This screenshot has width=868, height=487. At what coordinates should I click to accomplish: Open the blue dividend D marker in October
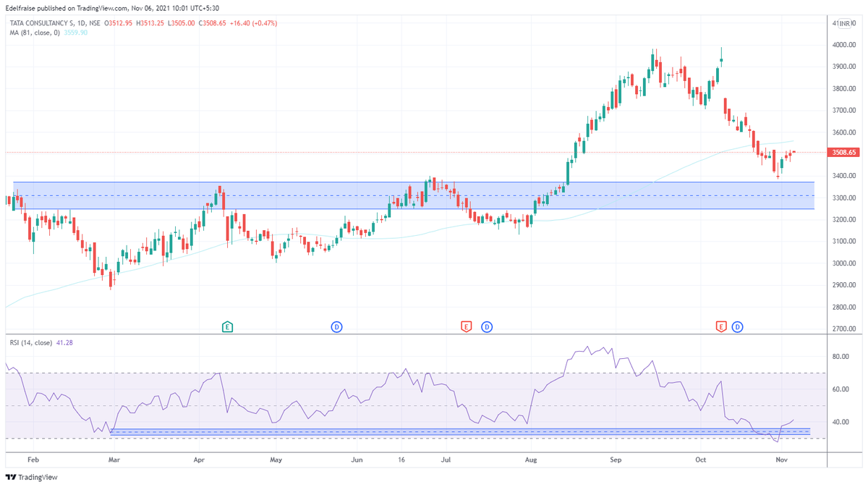click(x=737, y=327)
